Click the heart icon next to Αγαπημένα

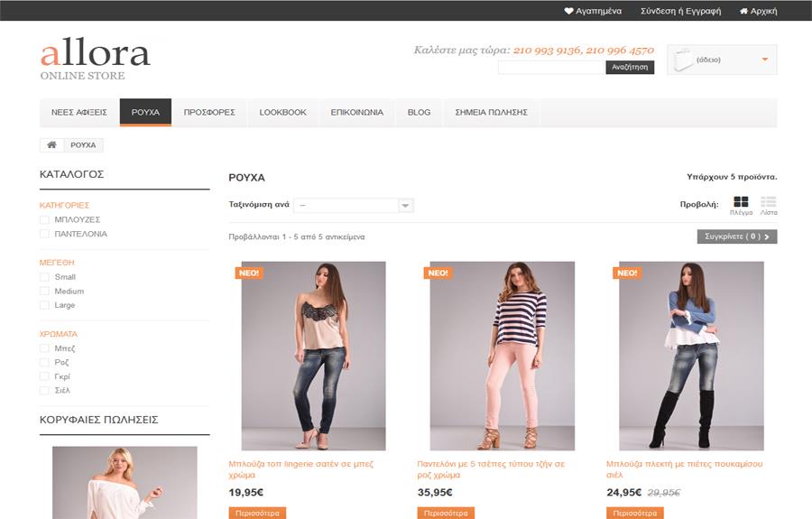point(568,11)
